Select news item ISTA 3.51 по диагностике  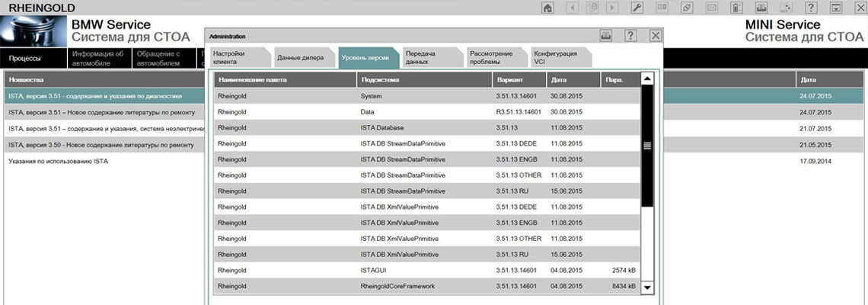[104, 96]
